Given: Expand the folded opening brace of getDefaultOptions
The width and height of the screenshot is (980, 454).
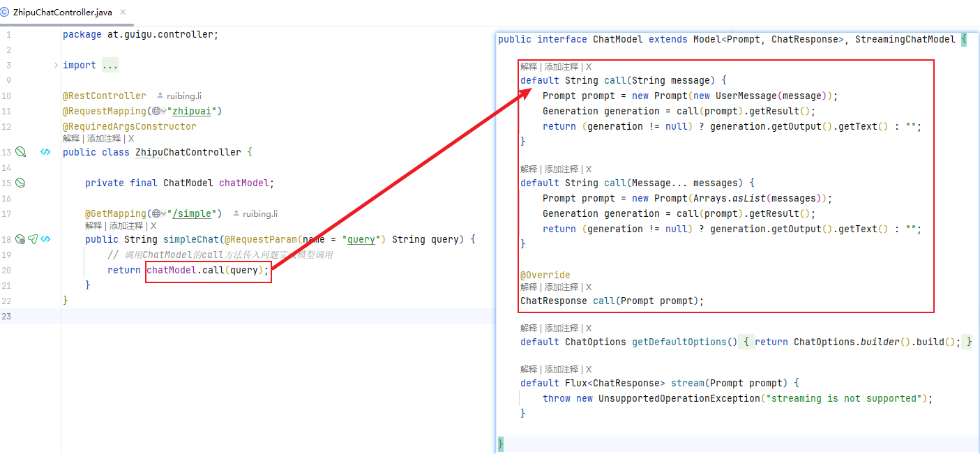Looking at the screenshot, I should (746, 342).
